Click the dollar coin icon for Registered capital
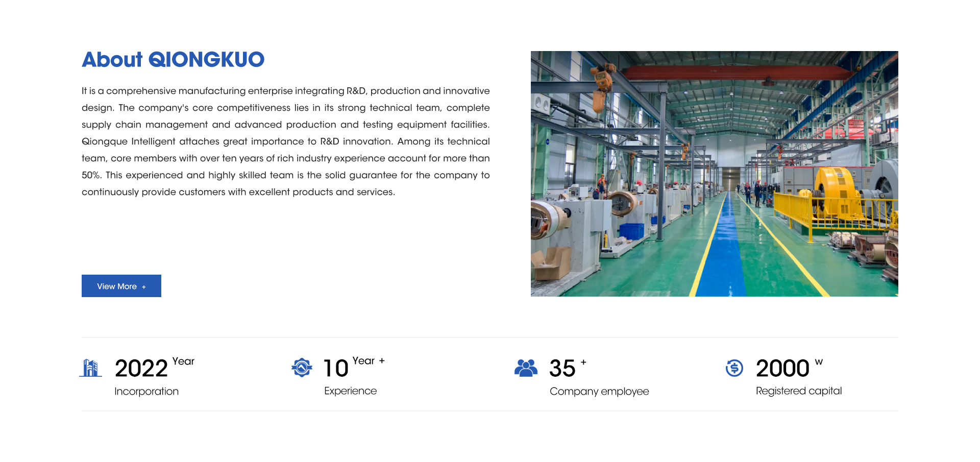The height and width of the screenshot is (462, 980). pyautogui.click(x=734, y=368)
